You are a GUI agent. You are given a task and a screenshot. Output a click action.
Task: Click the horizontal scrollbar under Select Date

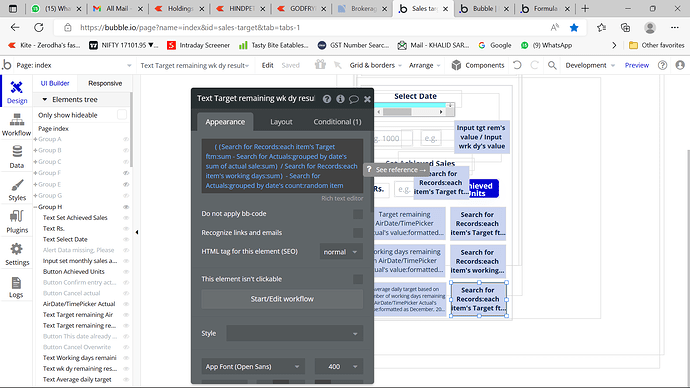(410, 112)
